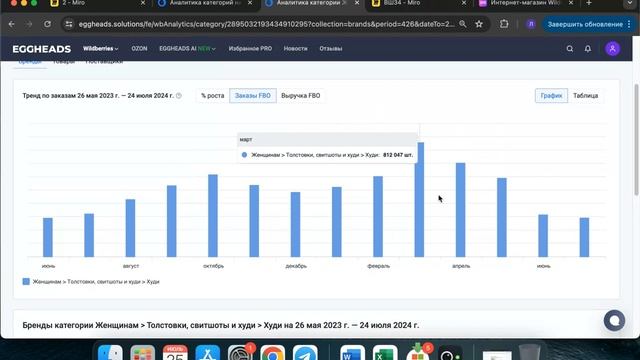
Task: Open Microsoft Word from the dock
Action: [352, 353]
